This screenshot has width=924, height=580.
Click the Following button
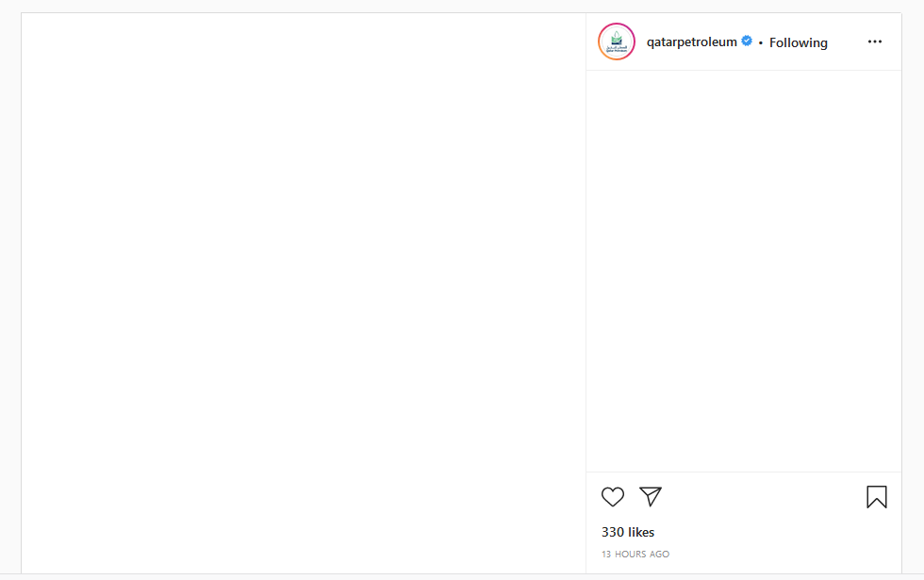point(798,42)
